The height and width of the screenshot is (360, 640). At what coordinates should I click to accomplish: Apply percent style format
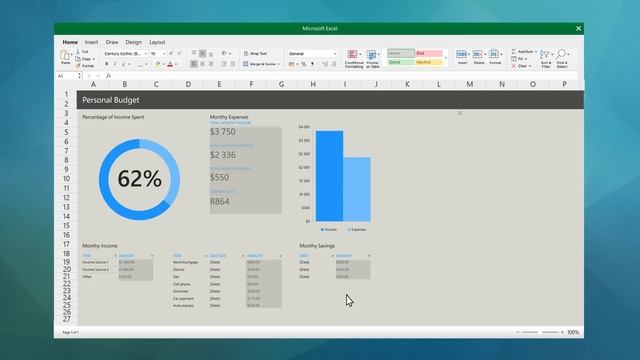click(304, 64)
